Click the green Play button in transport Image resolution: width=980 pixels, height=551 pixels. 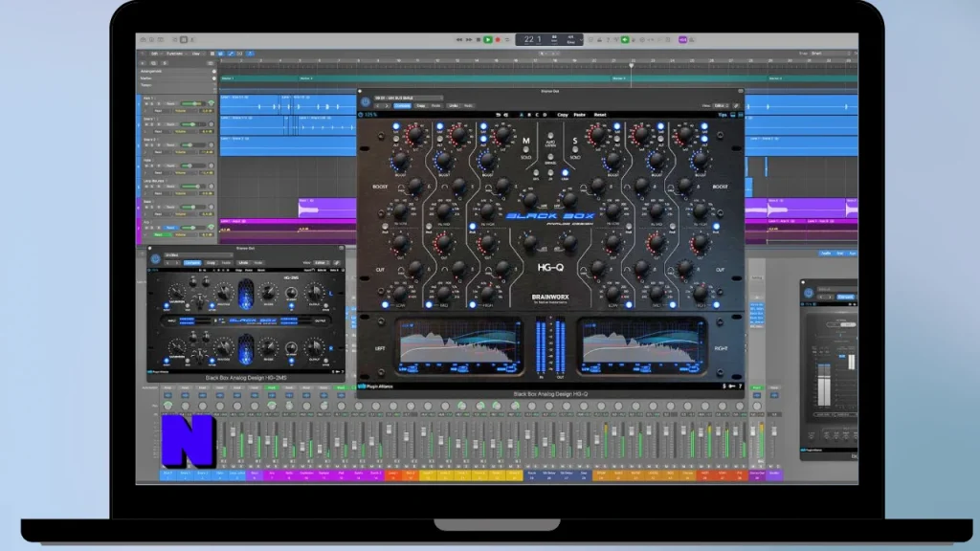pos(487,40)
